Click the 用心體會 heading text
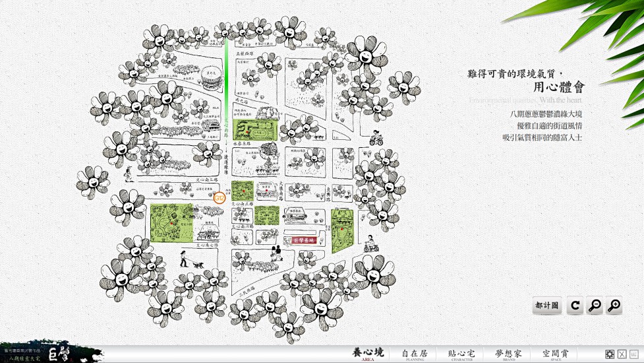 click(x=558, y=87)
